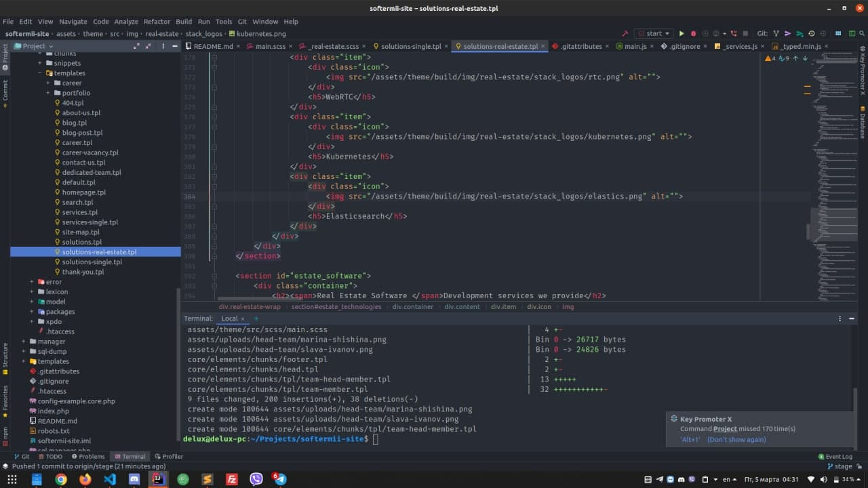
Task: Click Alt+1 link in Key Promoter notification
Action: [690, 439]
